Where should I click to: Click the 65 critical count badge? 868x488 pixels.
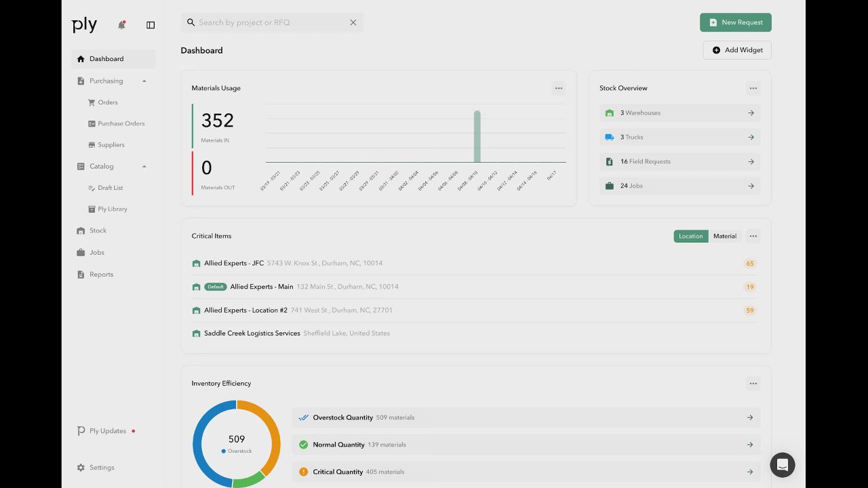749,264
